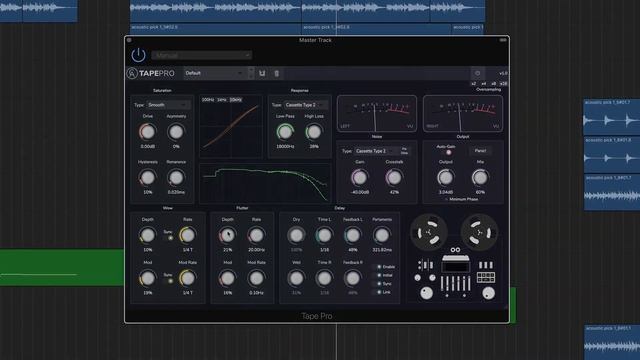The width and height of the screenshot is (640, 360).
Task: Click the Flutter Rate knob
Action: coord(256,235)
